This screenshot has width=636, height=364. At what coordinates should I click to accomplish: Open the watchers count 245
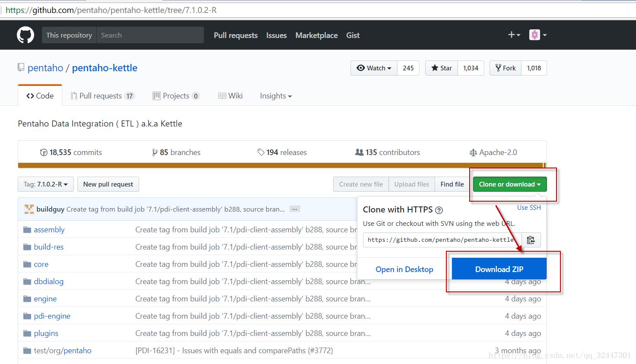tap(408, 68)
